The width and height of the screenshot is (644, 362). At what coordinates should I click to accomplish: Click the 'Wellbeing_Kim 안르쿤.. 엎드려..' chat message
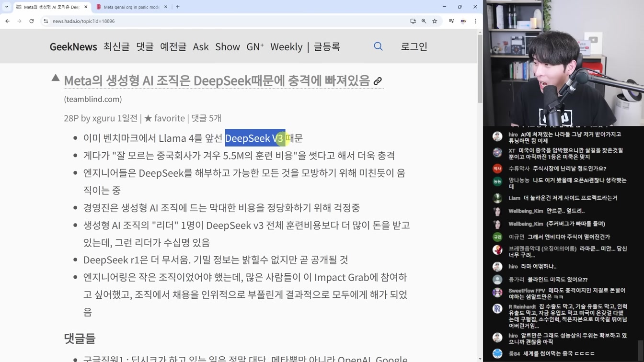pos(547,211)
